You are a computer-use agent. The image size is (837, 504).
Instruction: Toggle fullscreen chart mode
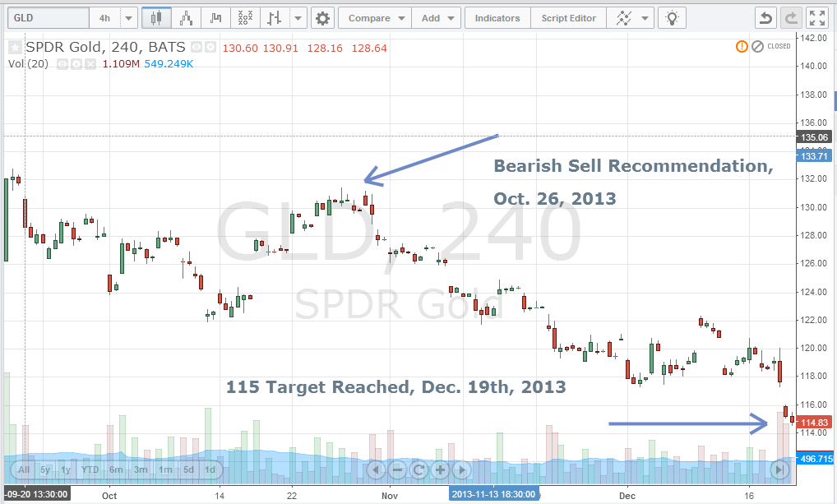pyautogui.click(x=817, y=18)
